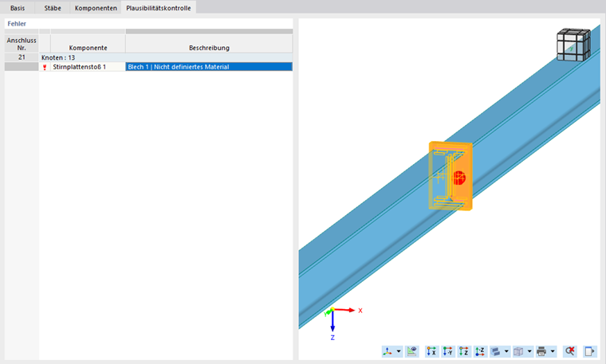Image resolution: width=606 pixels, height=364 pixels.
Task: Open the print options dropdown arrow
Action: click(x=553, y=351)
